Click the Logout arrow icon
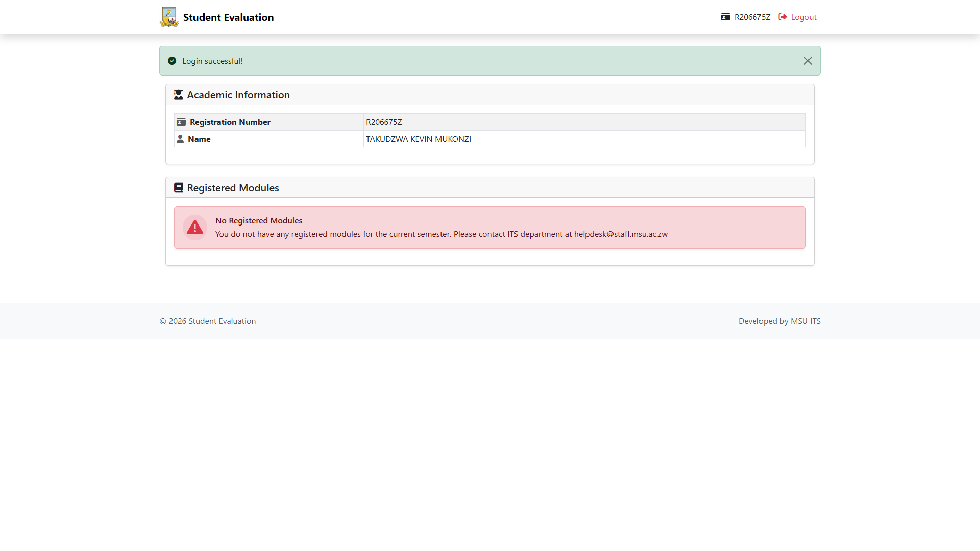The image size is (980, 551). point(782,17)
